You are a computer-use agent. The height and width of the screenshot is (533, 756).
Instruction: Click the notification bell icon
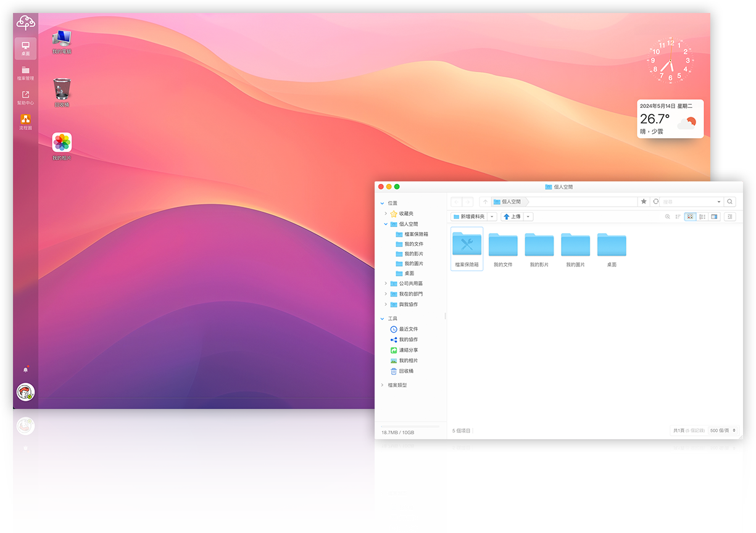tap(25, 370)
